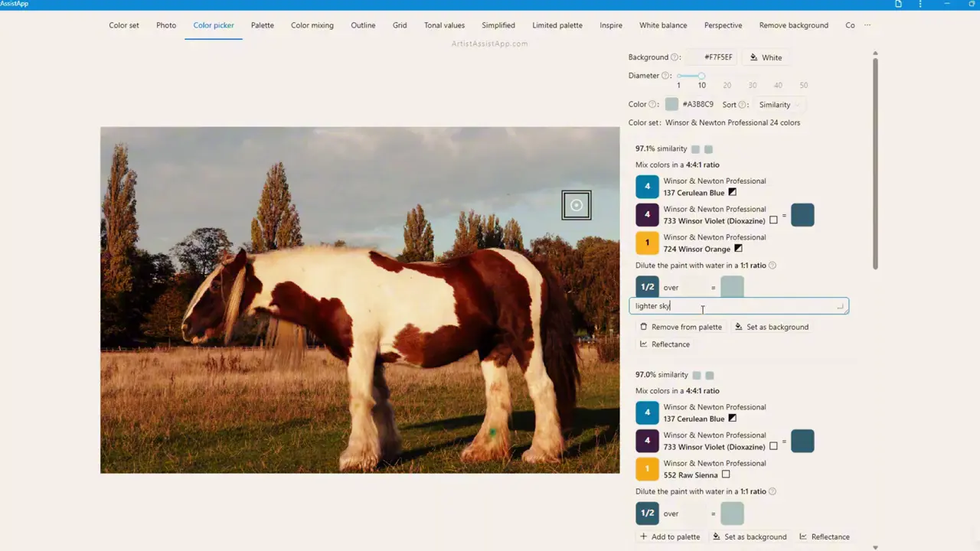Open the Limited palette tab
980x551 pixels.
[557, 25]
